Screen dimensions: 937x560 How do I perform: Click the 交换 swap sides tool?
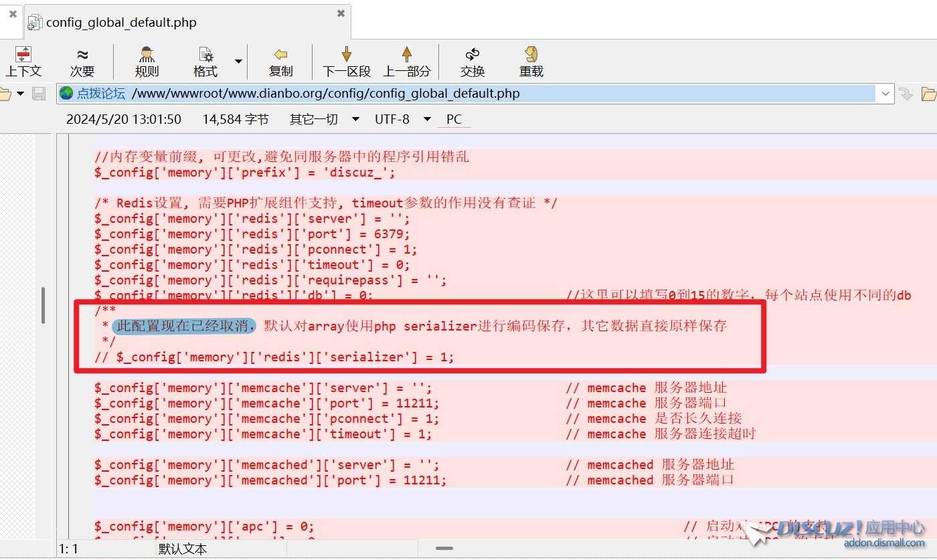473,62
